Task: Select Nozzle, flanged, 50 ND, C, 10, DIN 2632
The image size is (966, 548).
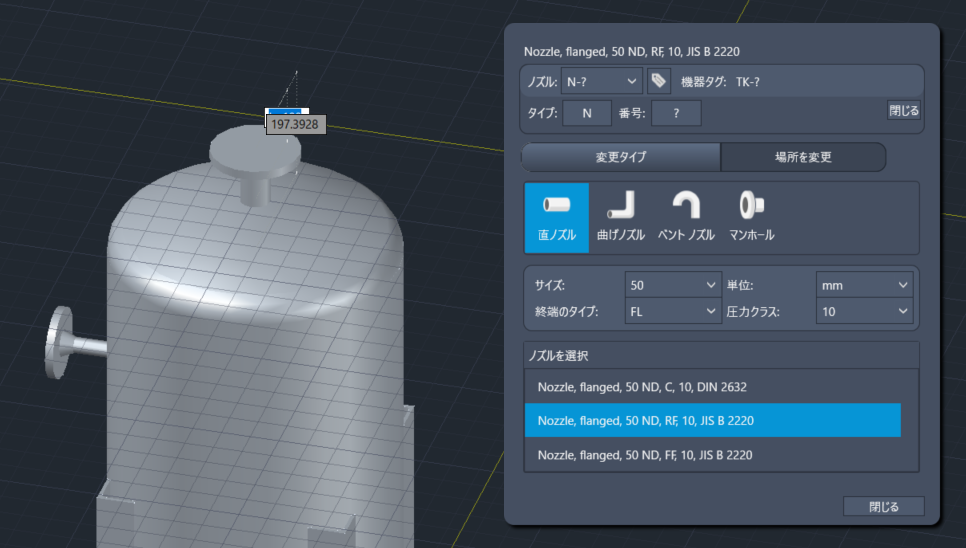Action: [713, 387]
